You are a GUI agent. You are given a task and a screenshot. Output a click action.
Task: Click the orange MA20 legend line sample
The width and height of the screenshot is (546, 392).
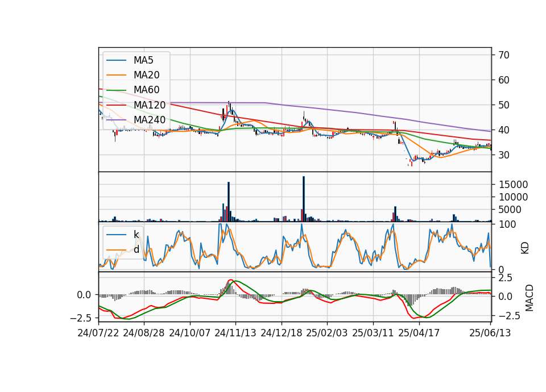[116, 75]
